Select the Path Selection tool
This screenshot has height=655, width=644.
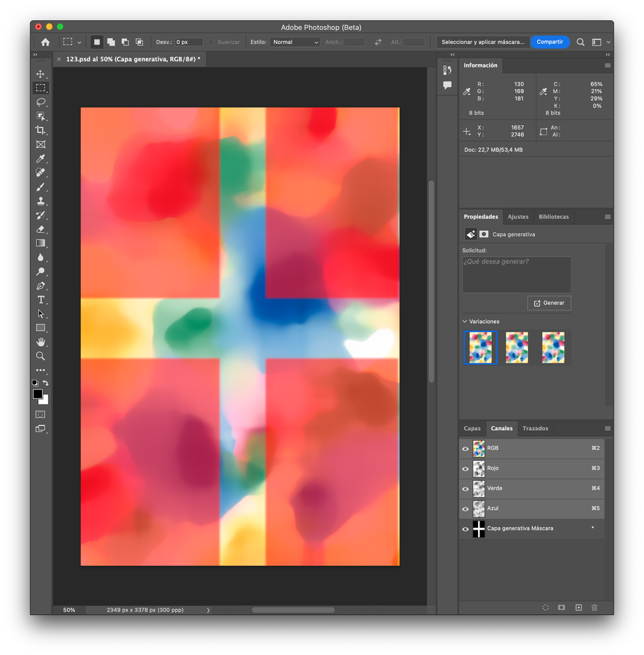click(41, 313)
